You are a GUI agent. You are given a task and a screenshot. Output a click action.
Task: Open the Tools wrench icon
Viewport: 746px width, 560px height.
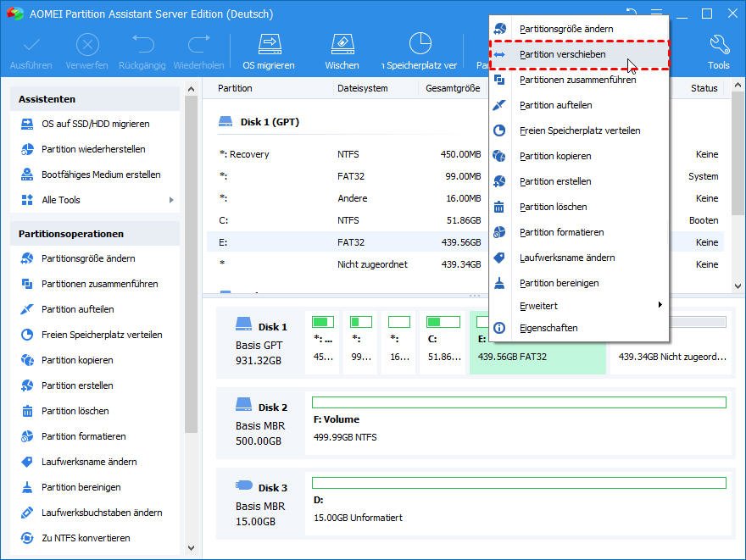pos(719,45)
